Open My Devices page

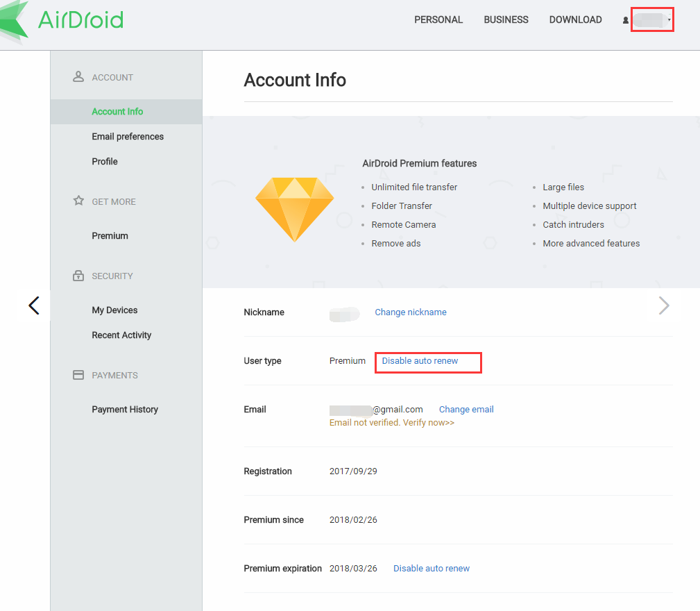114,310
